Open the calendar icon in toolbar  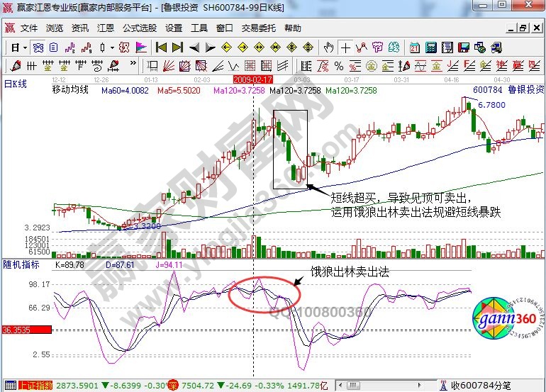pyautogui.click(x=415, y=47)
